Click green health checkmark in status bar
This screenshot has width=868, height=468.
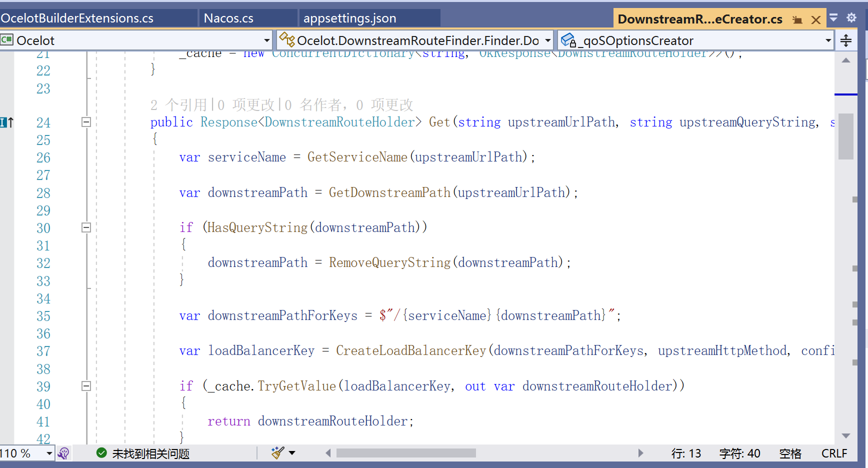point(102,453)
